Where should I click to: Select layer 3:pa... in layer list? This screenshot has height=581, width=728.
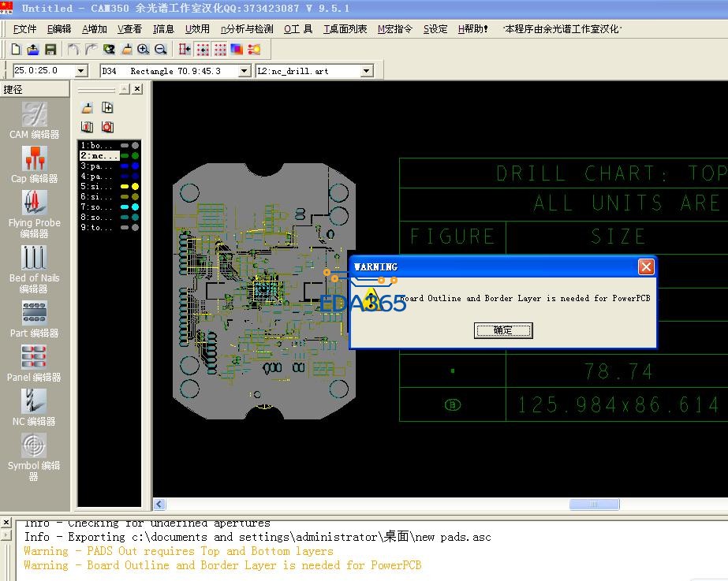click(96, 166)
